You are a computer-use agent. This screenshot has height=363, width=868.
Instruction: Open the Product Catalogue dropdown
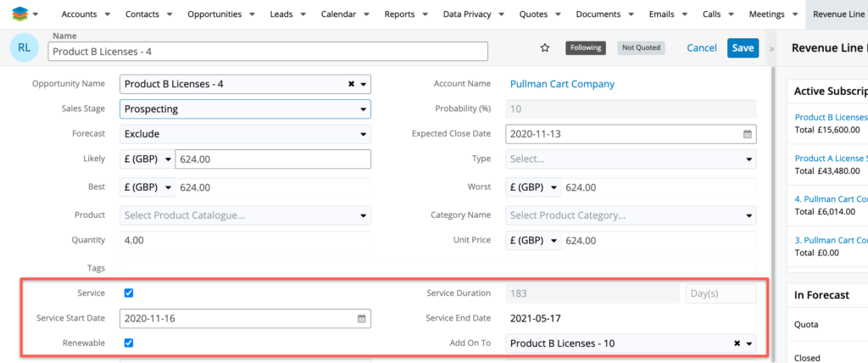(245, 215)
